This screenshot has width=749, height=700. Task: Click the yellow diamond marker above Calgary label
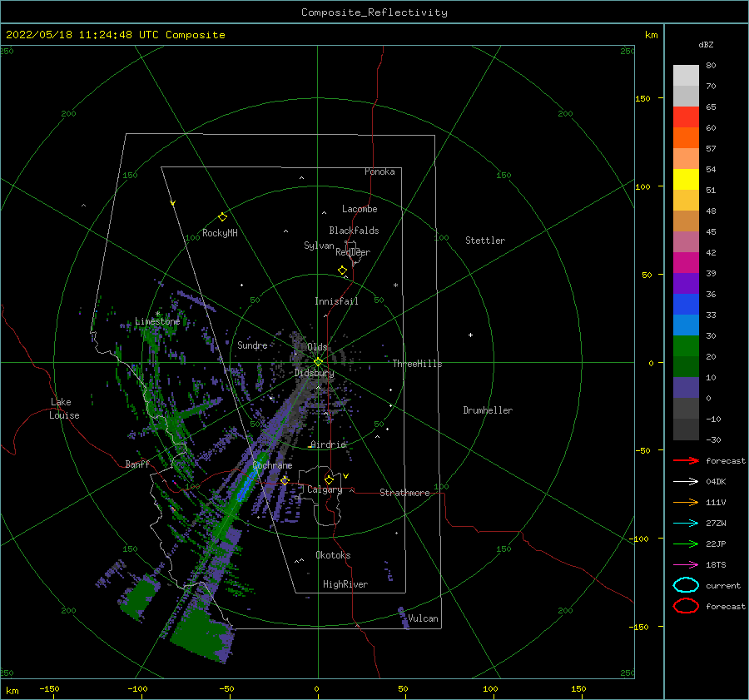coord(329,479)
